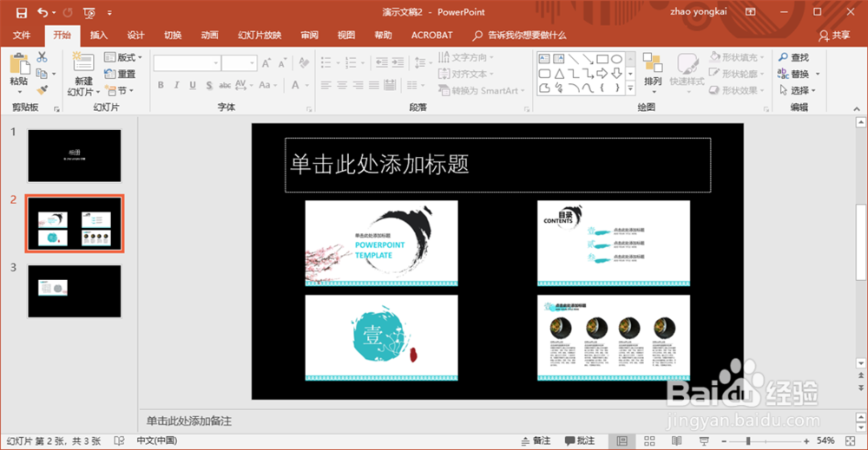868x450 pixels.
Task: Open the font name combo box
Action: pos(187,63)
